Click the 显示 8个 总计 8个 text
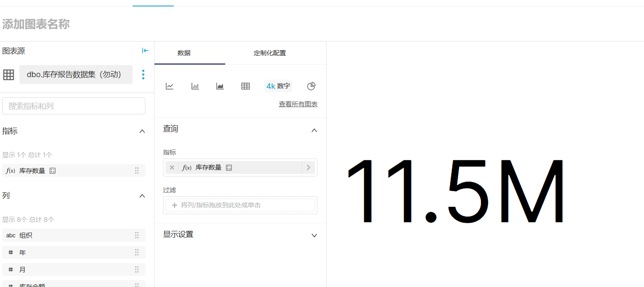 [28, 219]
